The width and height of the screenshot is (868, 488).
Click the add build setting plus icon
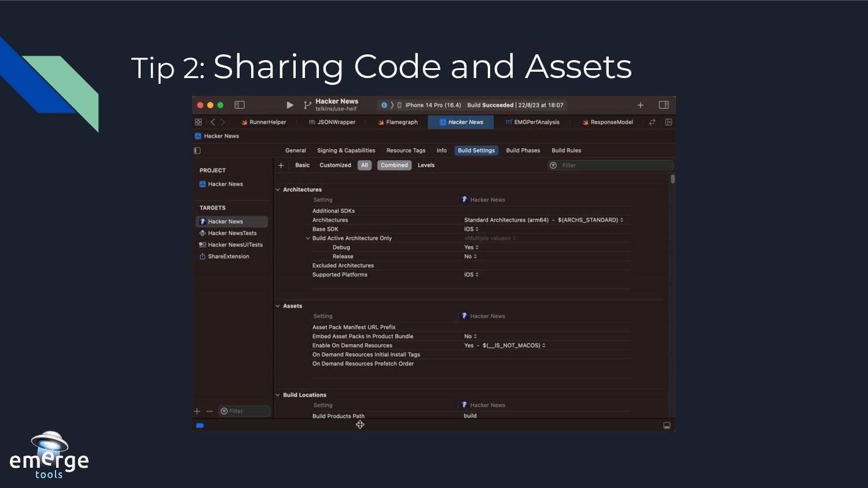coord(281,165)
